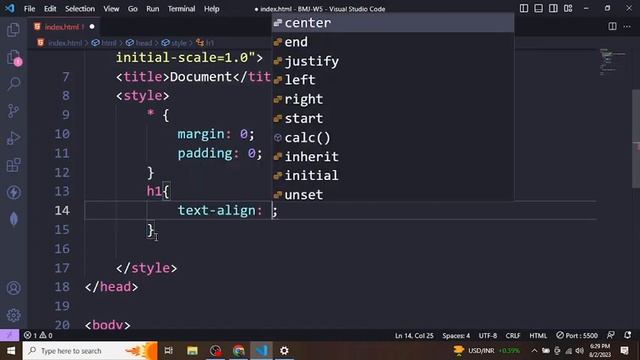Click the unsaved dot on index.html tab
Viewport: 640px width, 360px height.
click(92, 27)
